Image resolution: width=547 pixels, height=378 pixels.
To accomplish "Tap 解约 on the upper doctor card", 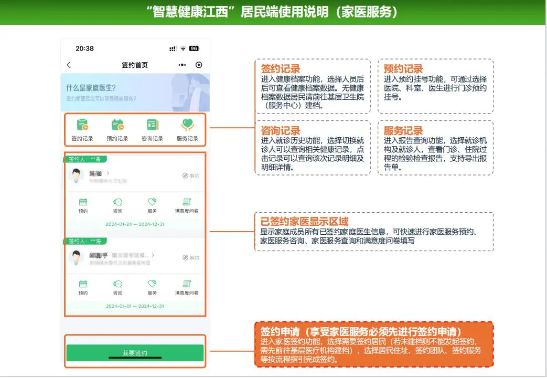I will (190, 175).
